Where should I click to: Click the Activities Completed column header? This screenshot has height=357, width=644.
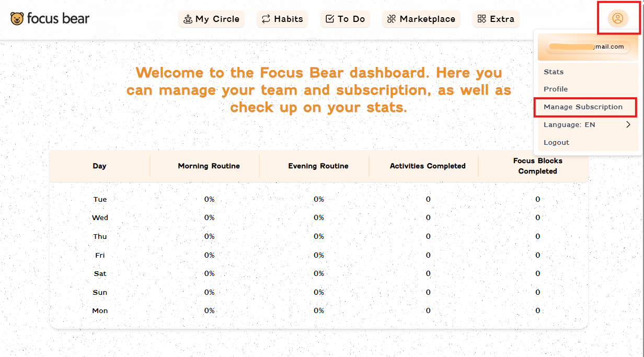(428, 166)
